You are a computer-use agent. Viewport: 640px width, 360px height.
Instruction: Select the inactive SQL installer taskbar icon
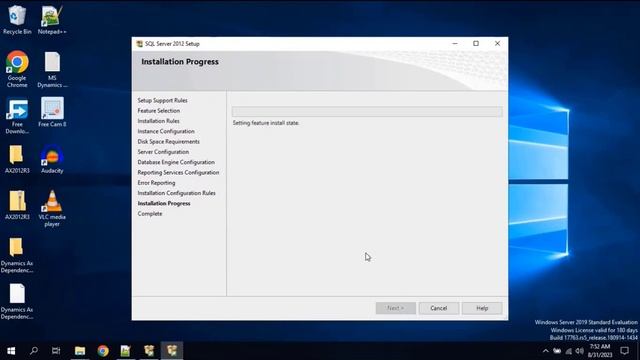(149, 351)
